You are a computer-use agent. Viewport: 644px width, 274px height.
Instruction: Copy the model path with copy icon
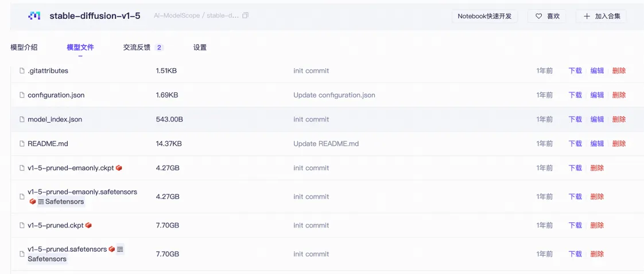tap(246, 16)
